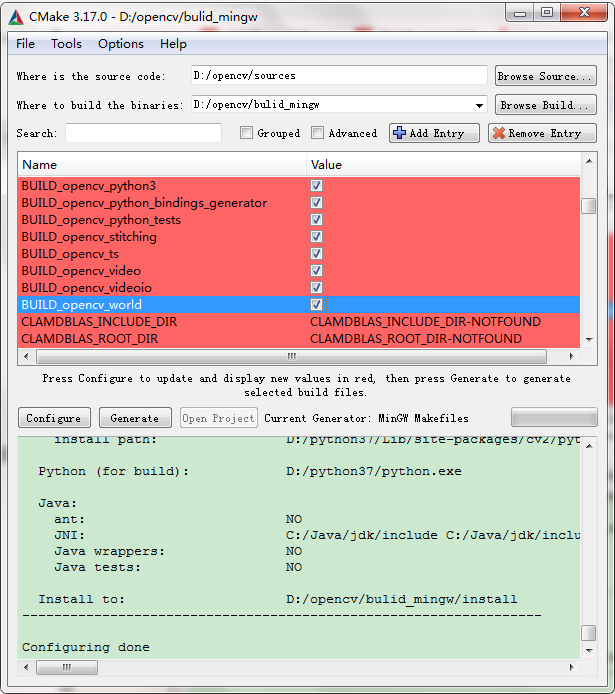The width and height of the screenshot is (615, 694).
Task: Click the Generate button
Action: coord(135,418)
